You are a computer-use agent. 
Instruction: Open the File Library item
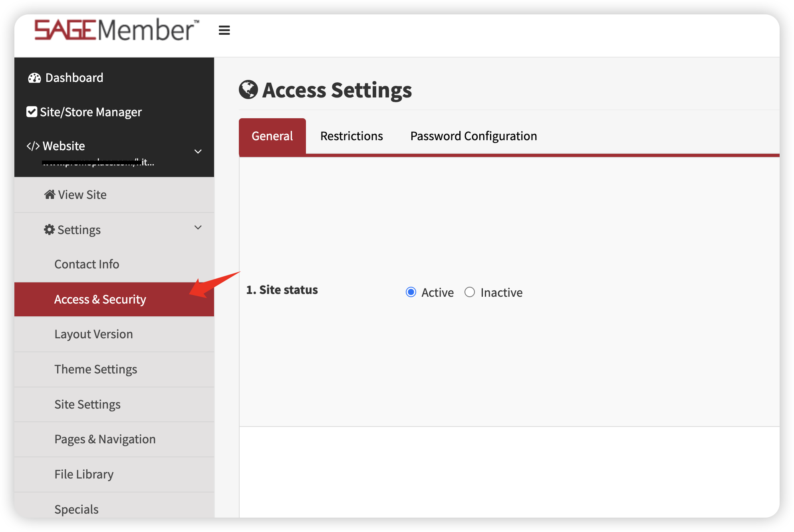click(84, 474)
